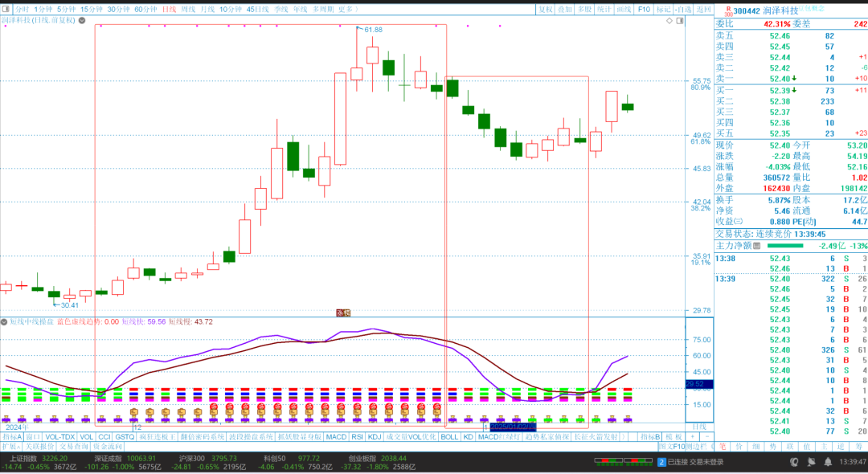This screenshot has height=474, width=868.
Task: Select the VOL-TDX indicator tab
Action: 59,437
